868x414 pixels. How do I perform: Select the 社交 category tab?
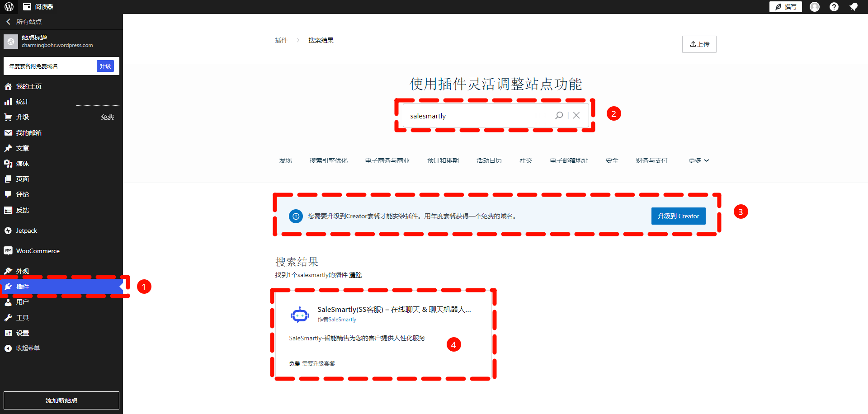(526, 160)
